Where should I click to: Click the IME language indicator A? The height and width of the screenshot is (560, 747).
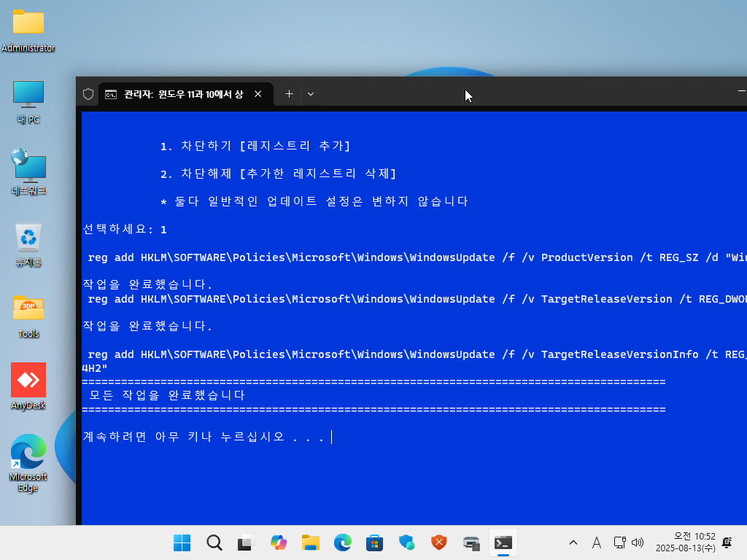click(x=597, y=542)
